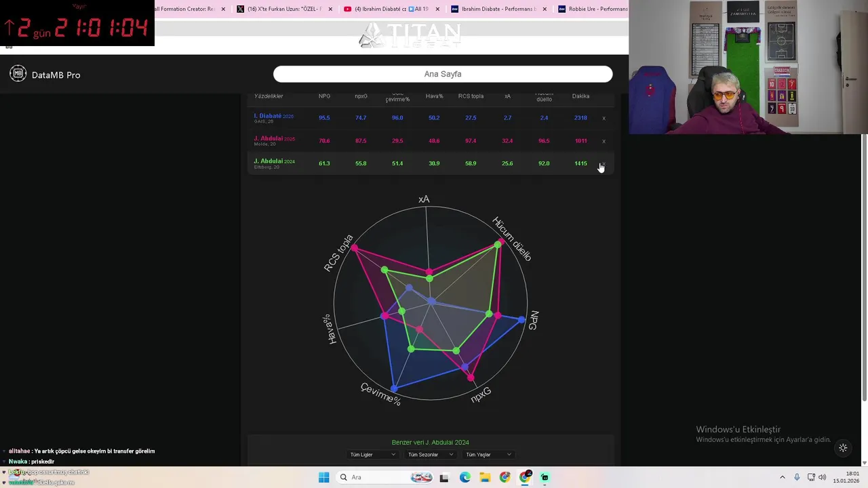Click the DataMB Pro logo icon
The image size is (868, 488).
coord(18,75)
